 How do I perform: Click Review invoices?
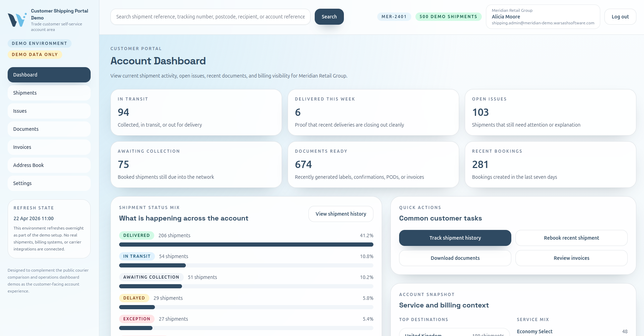(x=571, y=258)
